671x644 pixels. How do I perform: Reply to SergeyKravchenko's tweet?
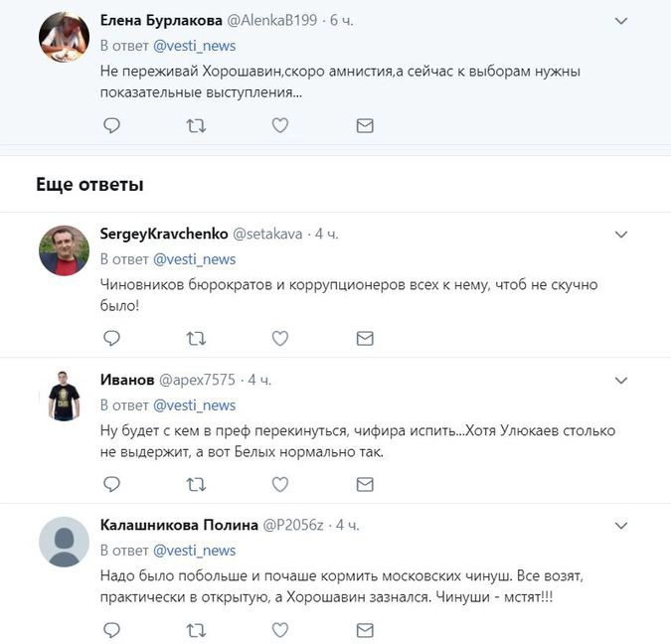pyautogui.click(x=112, y=338)
